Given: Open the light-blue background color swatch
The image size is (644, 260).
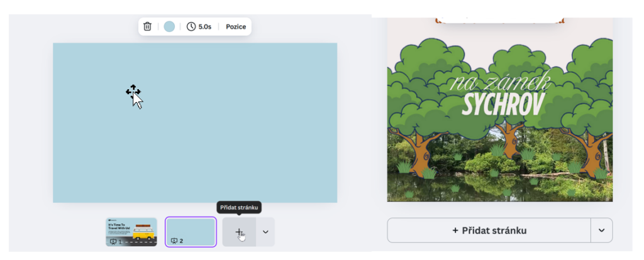Looking at the screenshot, I should [169, 26].
